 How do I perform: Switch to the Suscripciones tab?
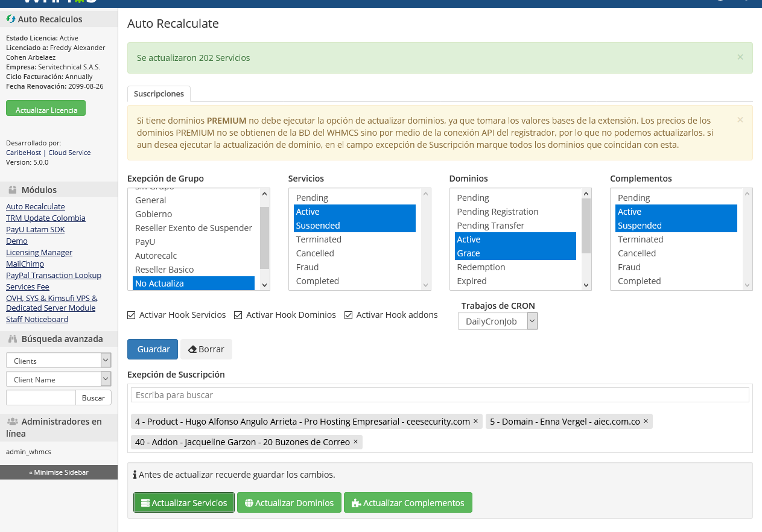pos(159,94)
